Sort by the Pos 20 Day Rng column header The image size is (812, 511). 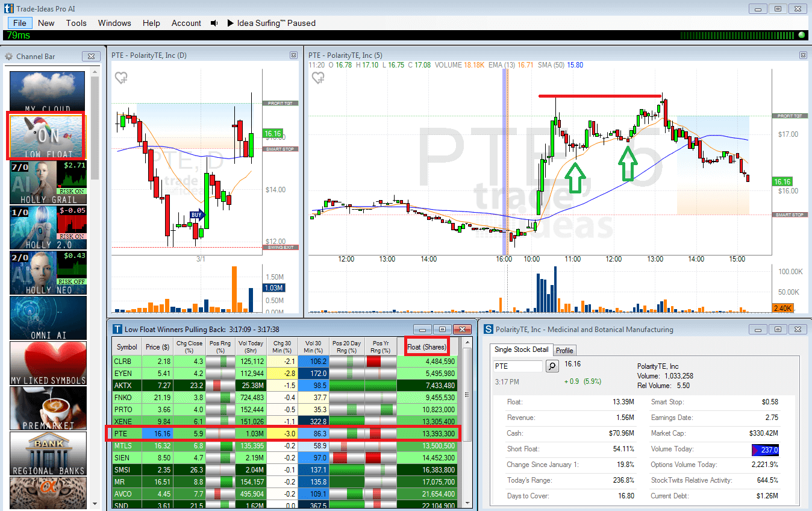click(348, 346)
